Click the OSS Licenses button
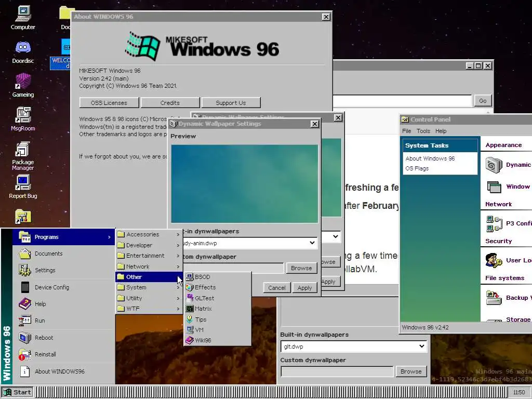 [109, 103]
